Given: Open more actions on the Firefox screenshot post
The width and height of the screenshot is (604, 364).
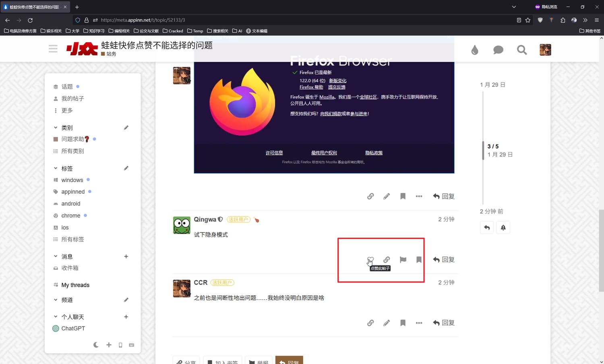Looking at the screenshot, I should click(x=419, y=196).
